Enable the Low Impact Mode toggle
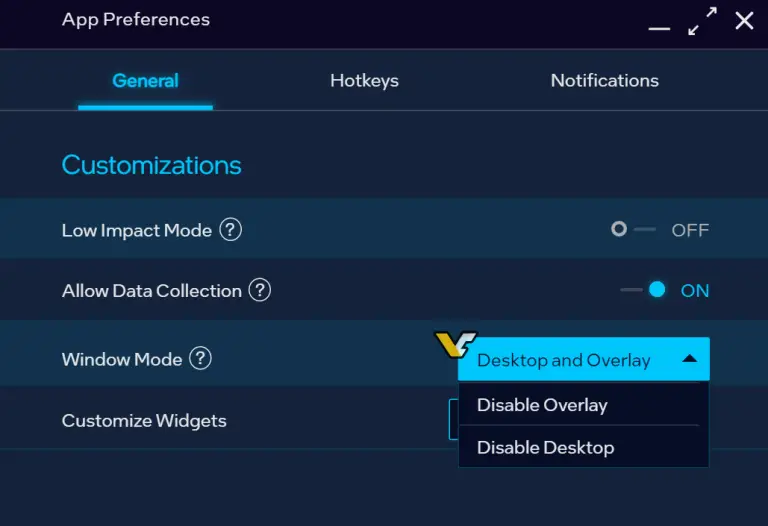Screen dimensions: 768x526 [632, 230]
